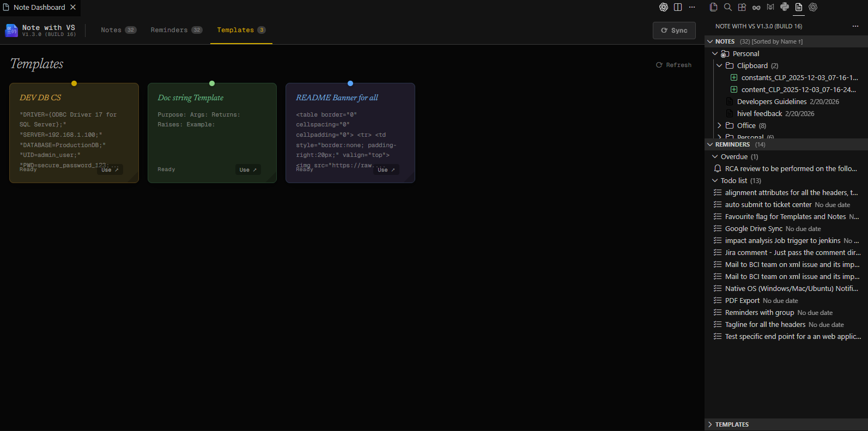868x431 pixels.
Task: Click the green dot on Doc string card
Action: [212, 83]
